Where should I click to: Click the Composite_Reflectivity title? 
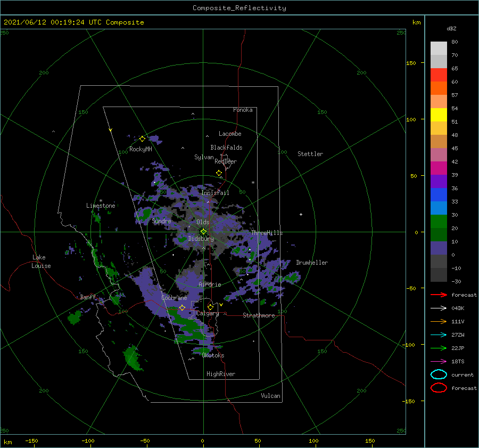pos(240,8)
